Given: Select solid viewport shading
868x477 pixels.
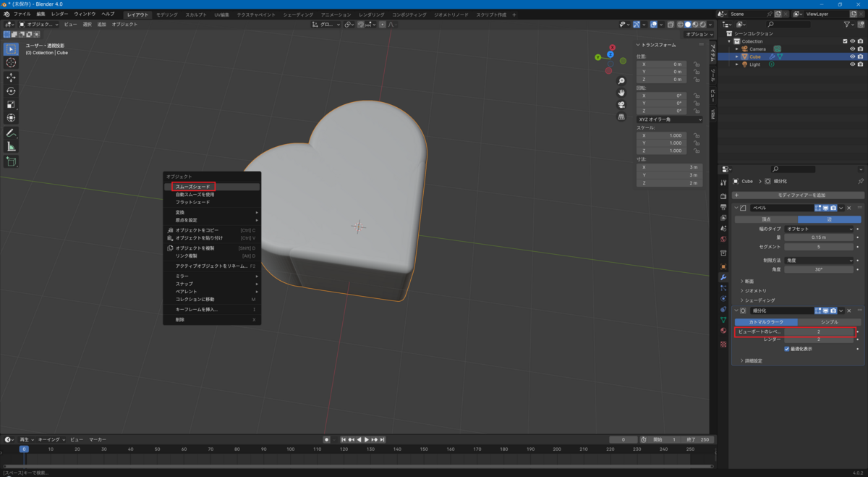Looking at the screenshot, I should coord(687,24).
